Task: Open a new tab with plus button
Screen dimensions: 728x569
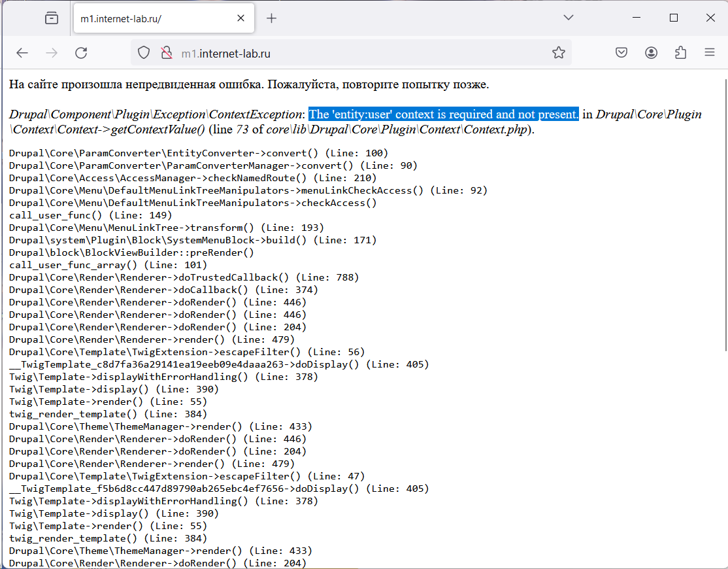Action: [272, 18]
